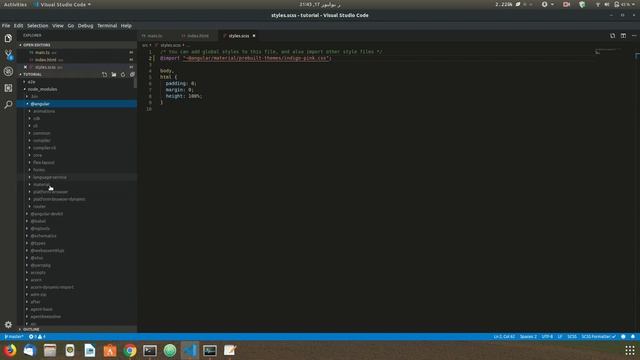The width and height of the screenshot is (640, 360).
Task: Launch Google Chrome from the dock
Action: pos(130,351)
